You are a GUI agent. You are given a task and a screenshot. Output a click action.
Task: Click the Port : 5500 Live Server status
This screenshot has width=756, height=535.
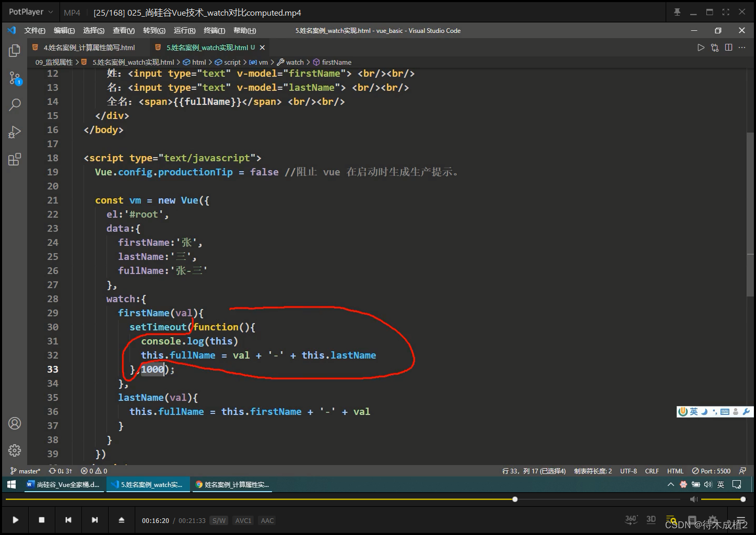[x=711, y=471]
